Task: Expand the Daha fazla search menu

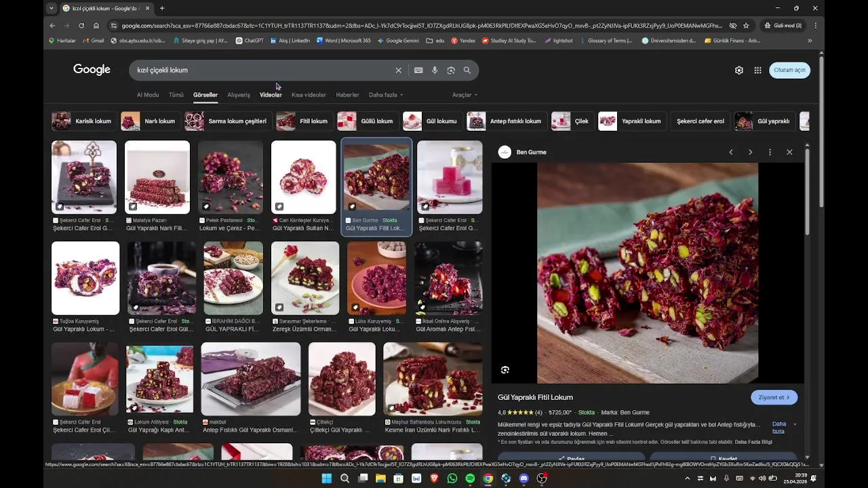Action: pos(386,95)
